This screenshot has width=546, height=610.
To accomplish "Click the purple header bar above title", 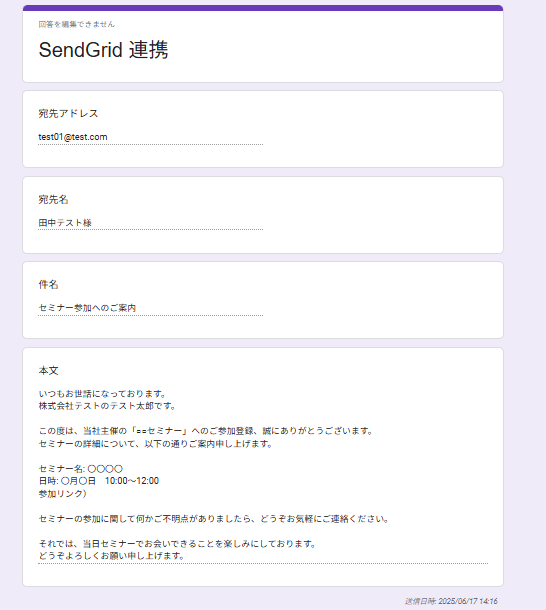I will click(x=263, y=8).
